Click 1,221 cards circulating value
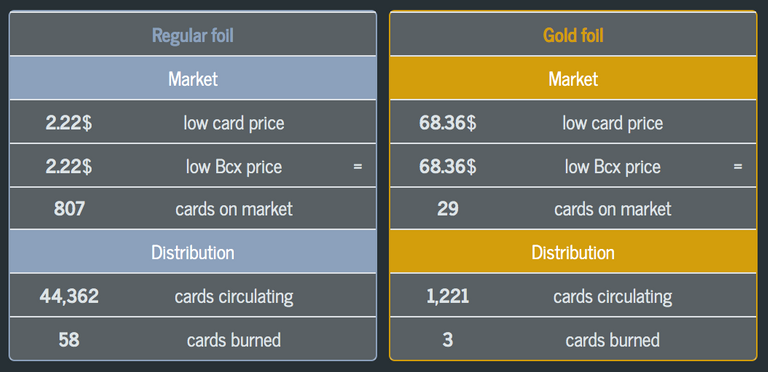This screenshot has height=372, width=768. [x=448, y=296]
